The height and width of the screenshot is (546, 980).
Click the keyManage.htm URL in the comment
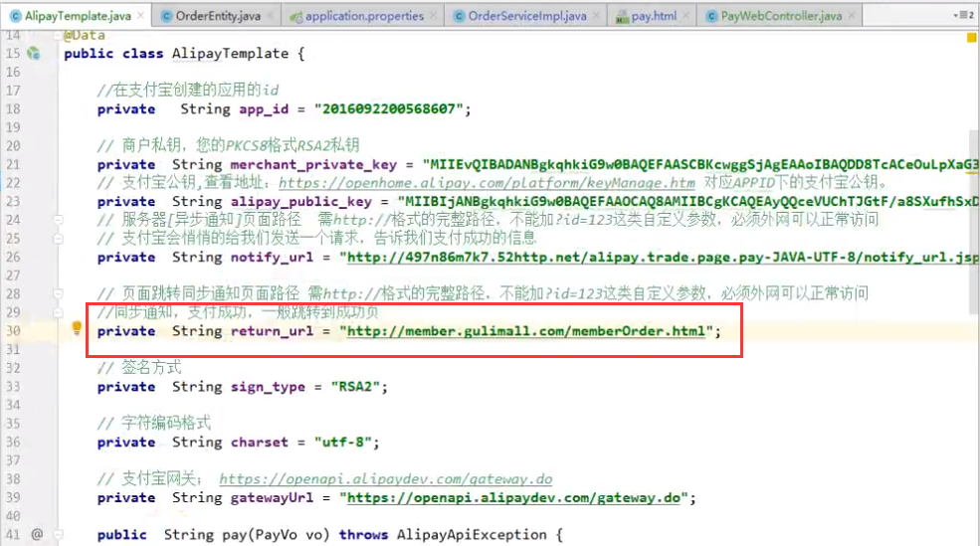tap(487, 183)
